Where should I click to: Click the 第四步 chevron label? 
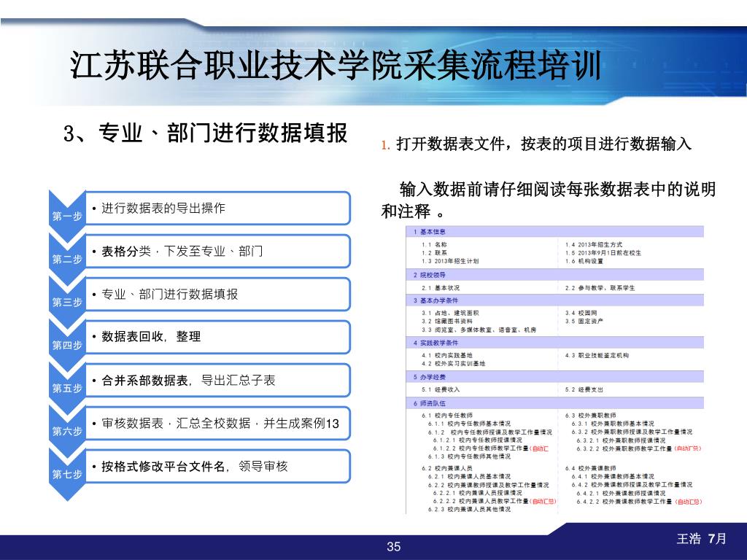tap(67, 345)
